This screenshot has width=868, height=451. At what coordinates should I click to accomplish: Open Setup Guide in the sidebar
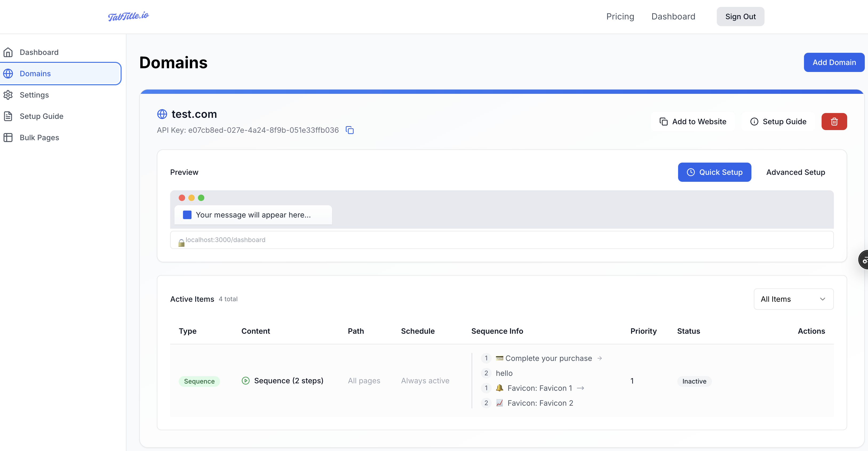tap(61, 116)
